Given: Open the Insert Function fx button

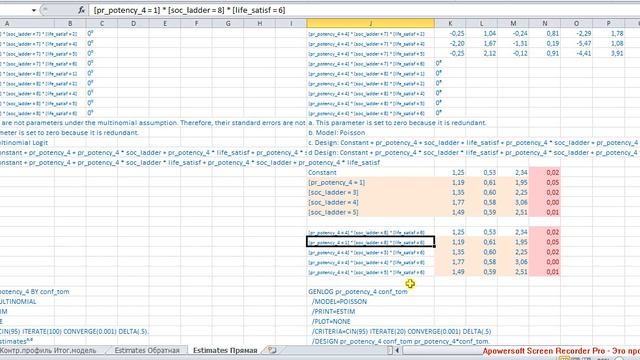Looking at the screenshot, I should (x=82, y=10).
